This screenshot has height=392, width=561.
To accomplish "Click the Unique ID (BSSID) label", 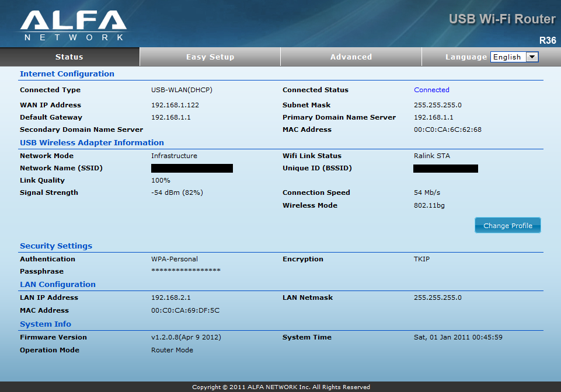I will click(317, 168).
